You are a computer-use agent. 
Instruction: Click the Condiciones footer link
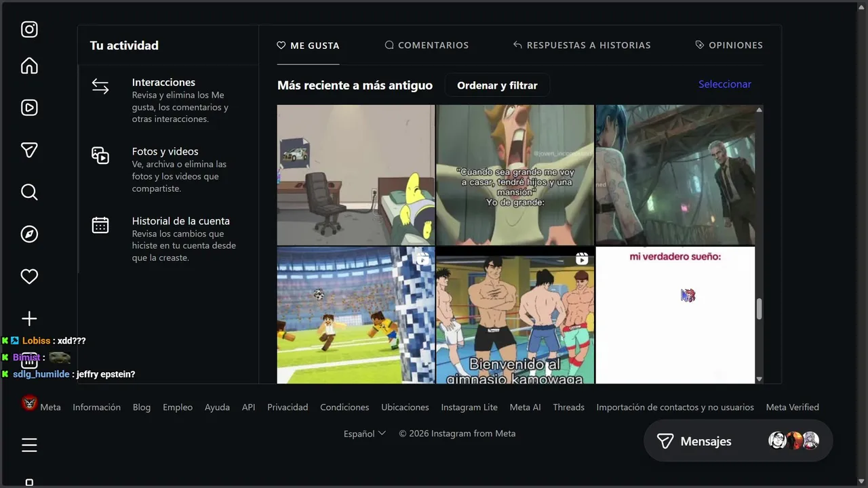click(x=344, y=407)
